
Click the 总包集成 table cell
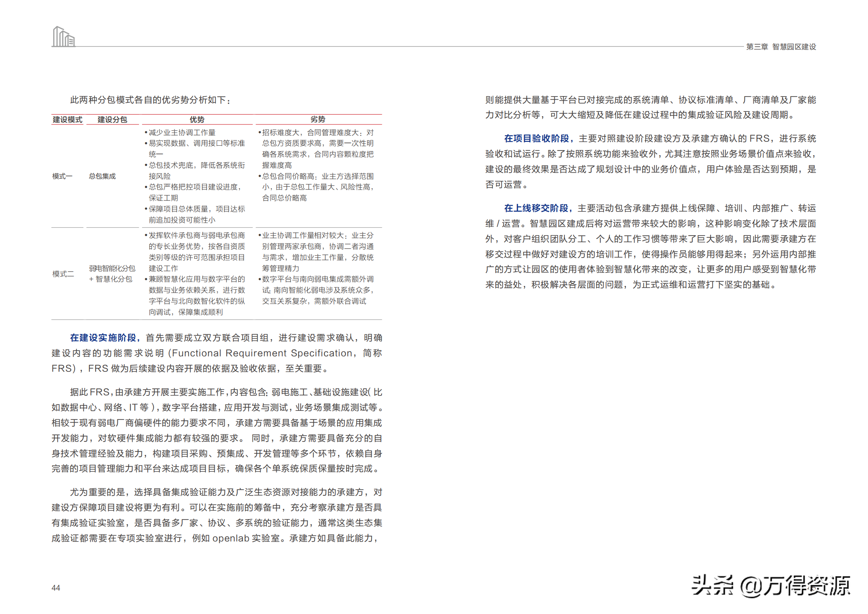102,176
